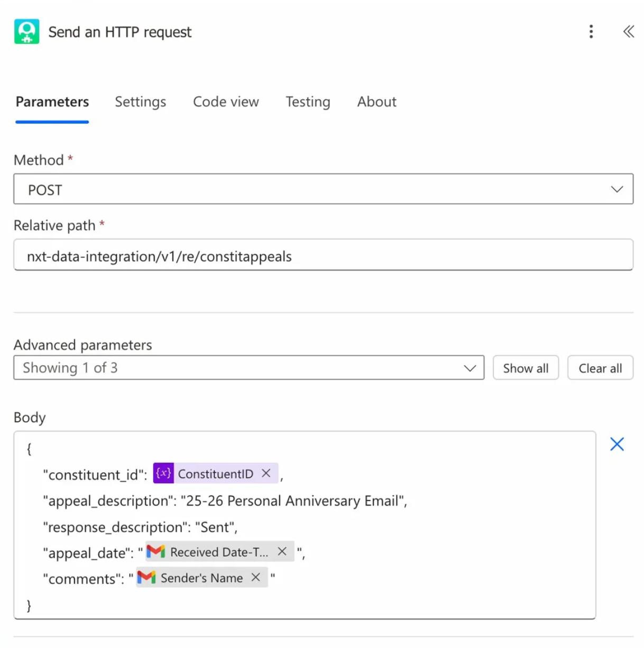Click the Clear all button
The height and width of the screenshot is (648, 644).
(x=600, y=368)
